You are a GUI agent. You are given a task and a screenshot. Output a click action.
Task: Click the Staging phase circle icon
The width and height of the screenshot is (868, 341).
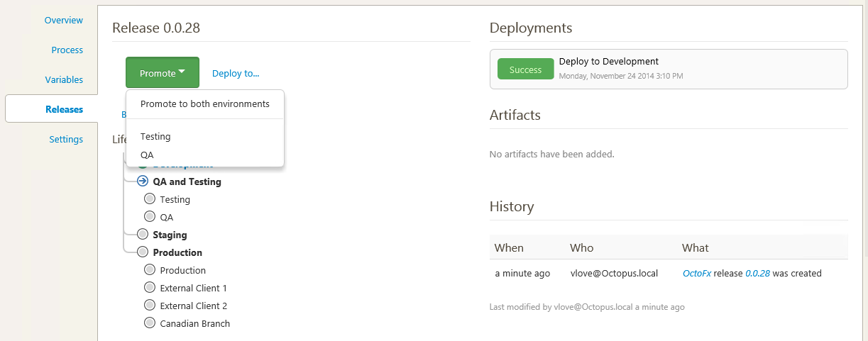point(143,235)
